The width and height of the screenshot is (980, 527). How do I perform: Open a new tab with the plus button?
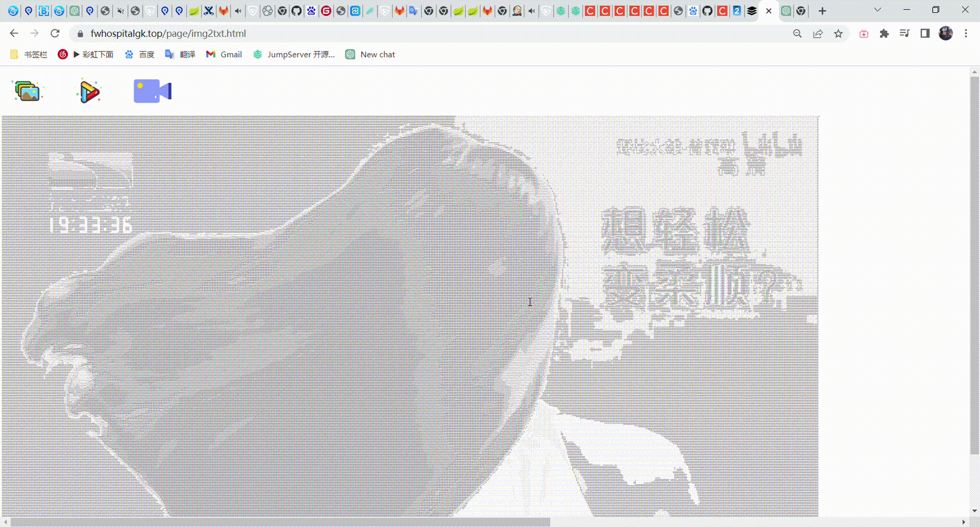(x=822, y=11)
